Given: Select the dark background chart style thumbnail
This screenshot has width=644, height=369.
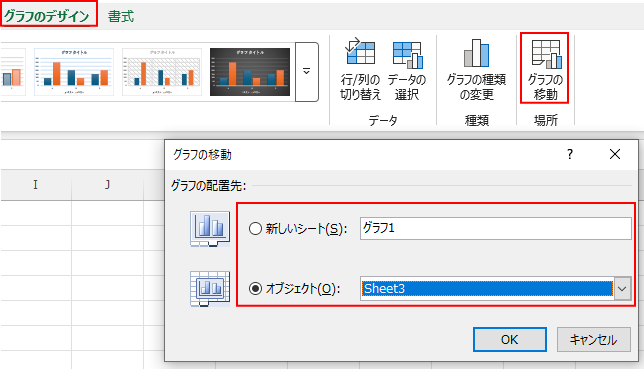Looking at the screenshot, I should pyautogui.click(x=250, y=72).
